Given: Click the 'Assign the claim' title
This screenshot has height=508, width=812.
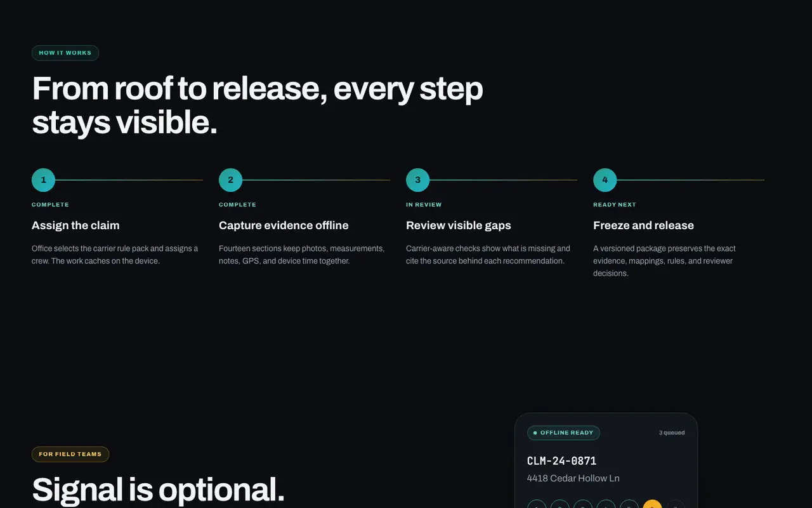Looking at the screenshot, I should coord(75,225).
